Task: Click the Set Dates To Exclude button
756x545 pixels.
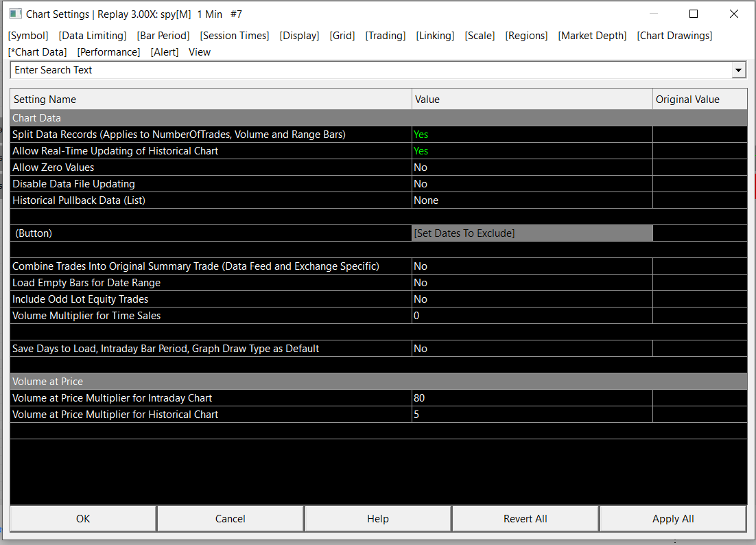Action: (532, 233)
